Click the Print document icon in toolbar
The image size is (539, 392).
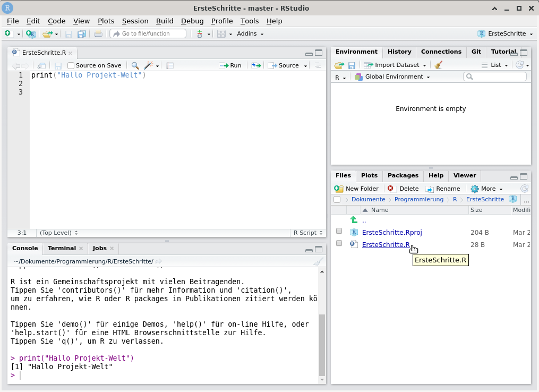[x=98, y=33]
